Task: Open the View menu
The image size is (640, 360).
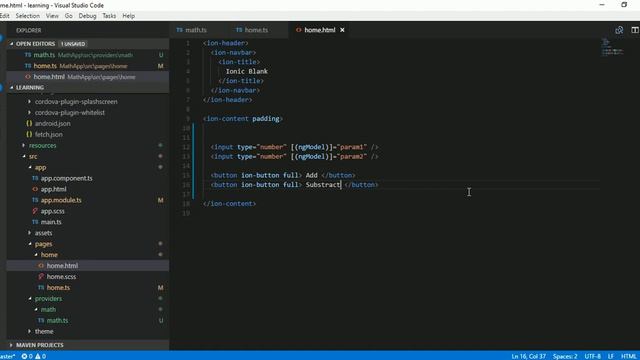Action: pos(52,16)
